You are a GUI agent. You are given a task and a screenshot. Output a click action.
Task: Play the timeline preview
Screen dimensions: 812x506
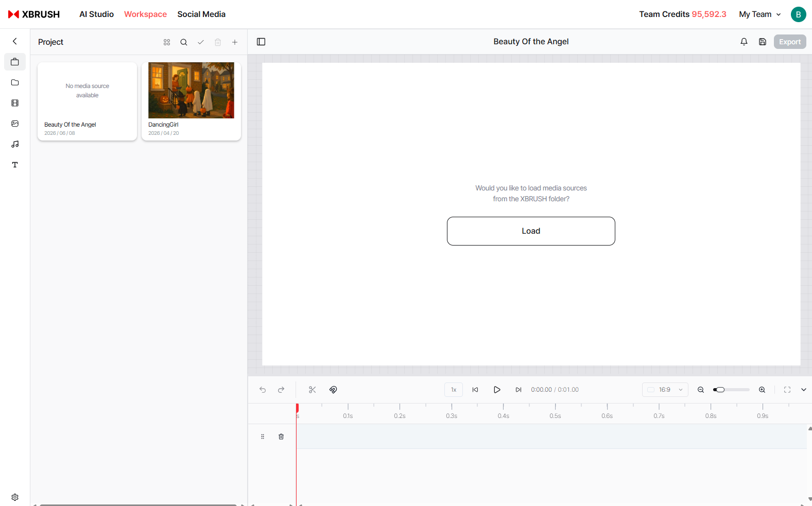[497, 390]
